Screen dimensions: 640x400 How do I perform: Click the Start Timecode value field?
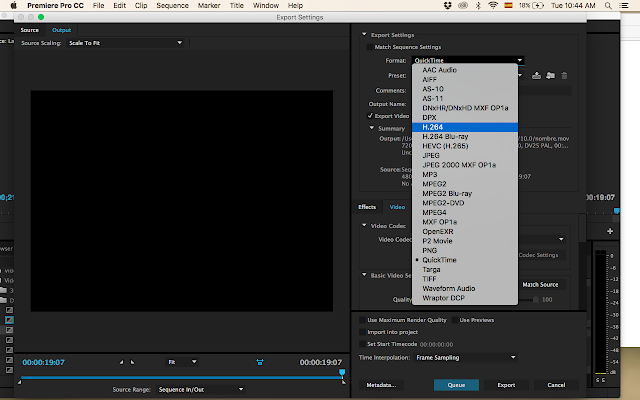click(x=436, y=344)
